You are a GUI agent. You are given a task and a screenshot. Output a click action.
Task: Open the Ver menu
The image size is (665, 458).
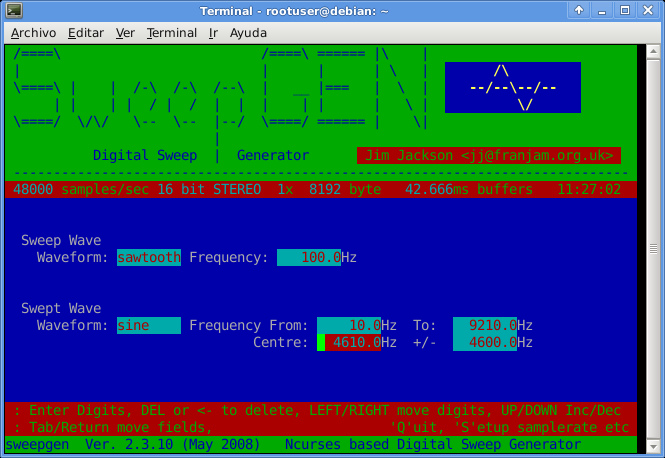tap(125, 33)
